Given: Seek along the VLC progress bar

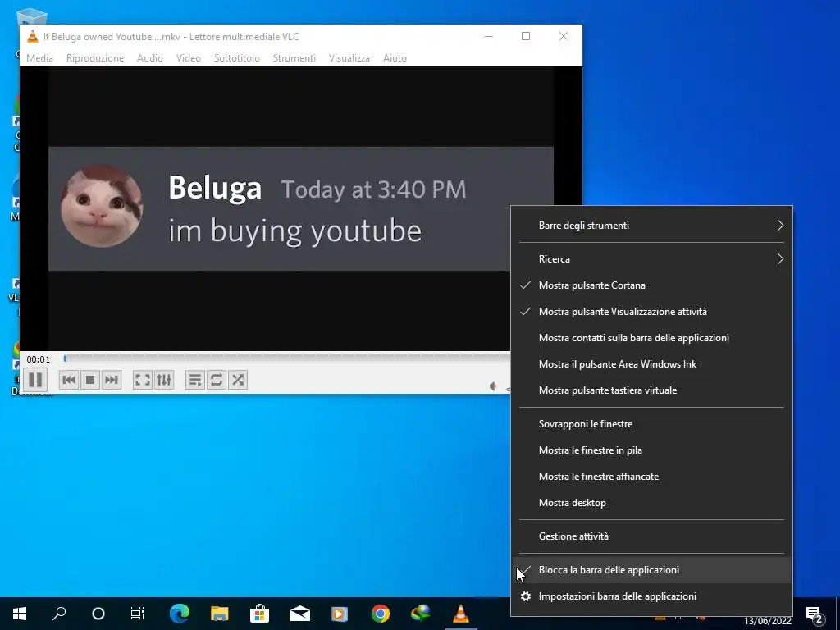Looking at the screenshot, I should [286, 358].
